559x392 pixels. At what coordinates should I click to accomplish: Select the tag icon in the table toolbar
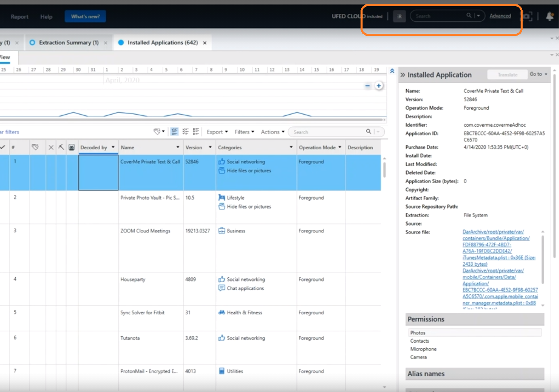click(158, 131)
